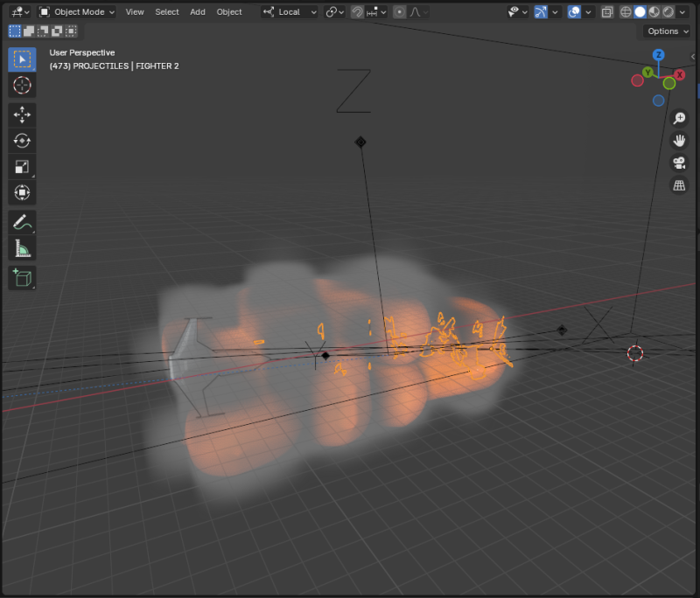Viewport: 700px width, 598px height.
Task: Toggle proportional editing button
Action: coord(399,12)
